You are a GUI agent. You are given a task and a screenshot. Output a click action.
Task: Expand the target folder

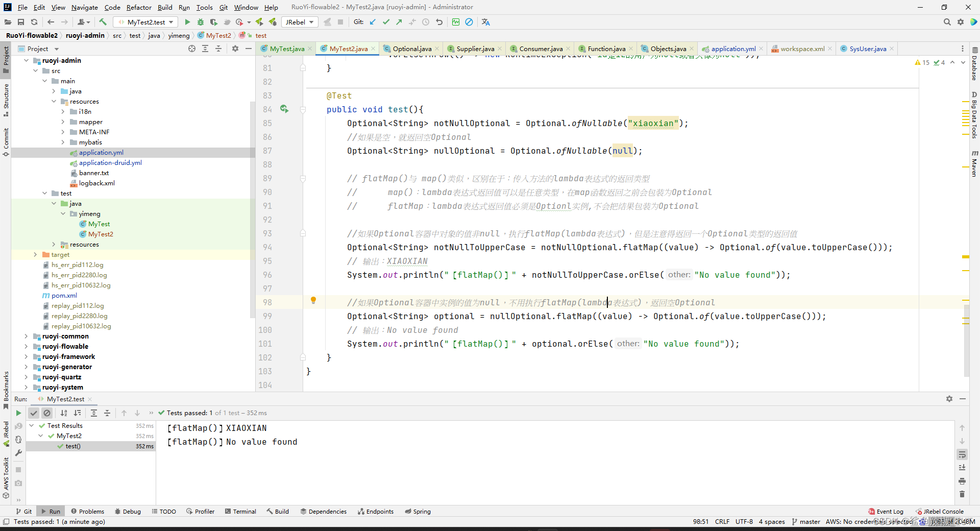point(35,254)
